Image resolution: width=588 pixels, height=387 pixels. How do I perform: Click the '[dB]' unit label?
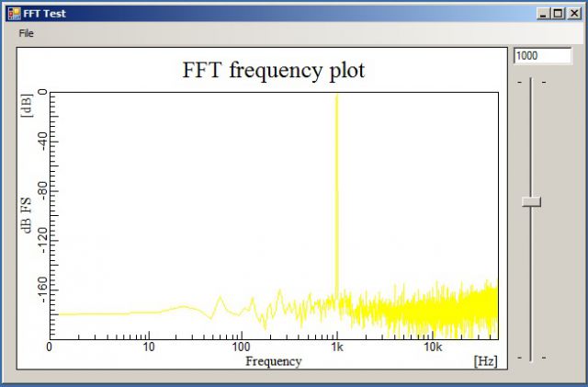[27, 106]
